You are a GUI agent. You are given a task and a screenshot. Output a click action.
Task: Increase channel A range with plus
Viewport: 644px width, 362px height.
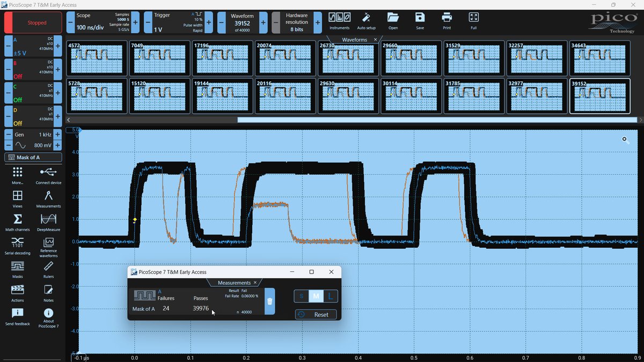click(x=58, y=46)
